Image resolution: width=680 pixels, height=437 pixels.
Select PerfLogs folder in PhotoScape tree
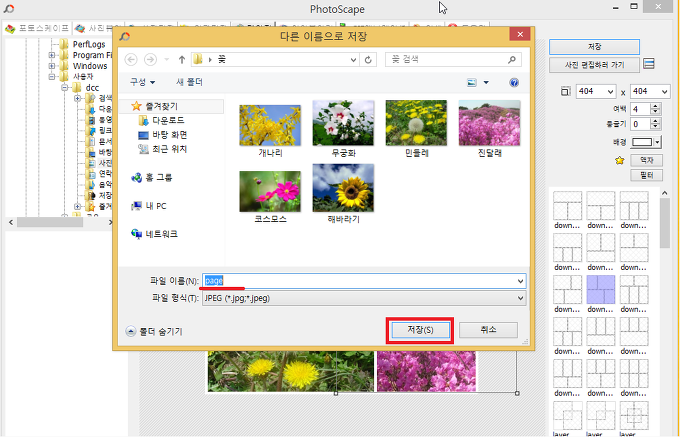point(89,44)
